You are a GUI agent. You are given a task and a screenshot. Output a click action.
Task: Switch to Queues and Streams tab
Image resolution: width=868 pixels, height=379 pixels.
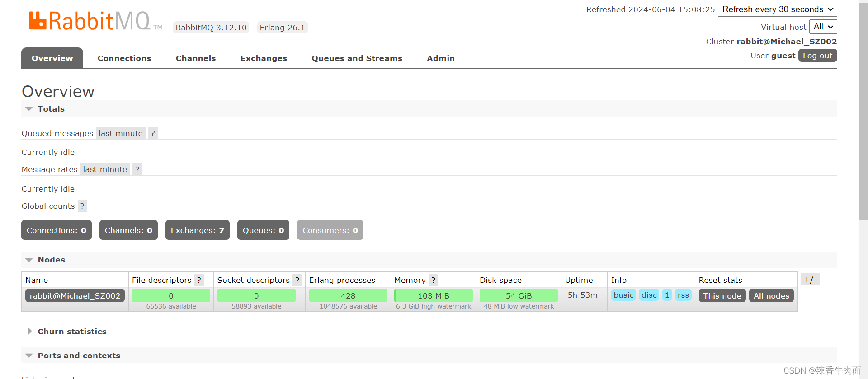click(x=357, y=58)
